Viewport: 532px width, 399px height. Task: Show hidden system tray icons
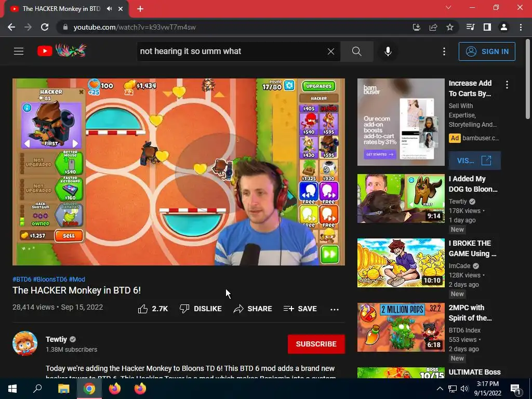tap(440, 389)
